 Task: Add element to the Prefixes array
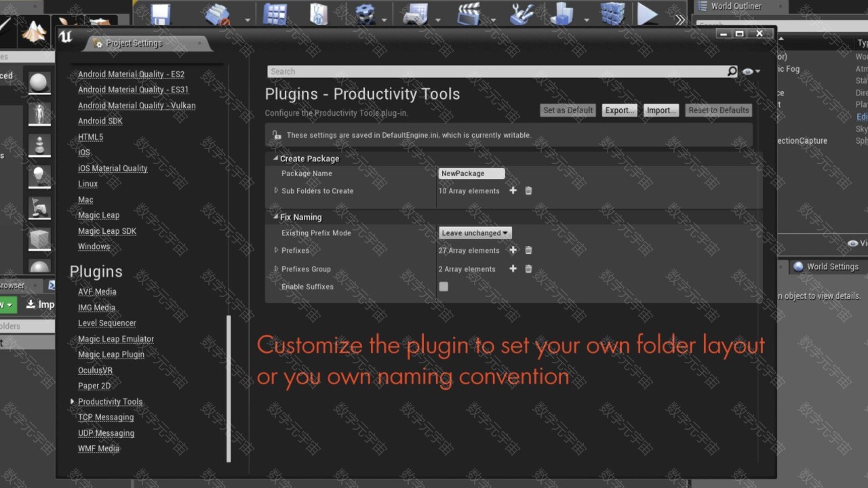pyautogui.click(x=513, y=251)
